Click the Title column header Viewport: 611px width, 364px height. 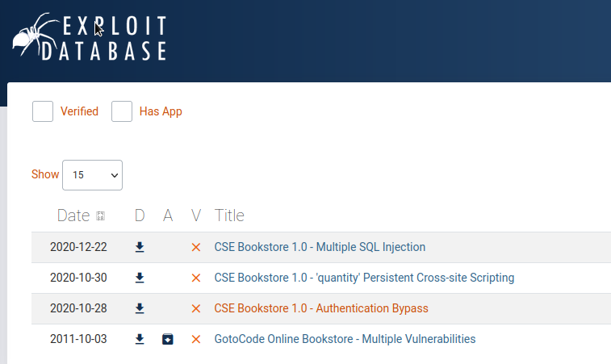229,215
